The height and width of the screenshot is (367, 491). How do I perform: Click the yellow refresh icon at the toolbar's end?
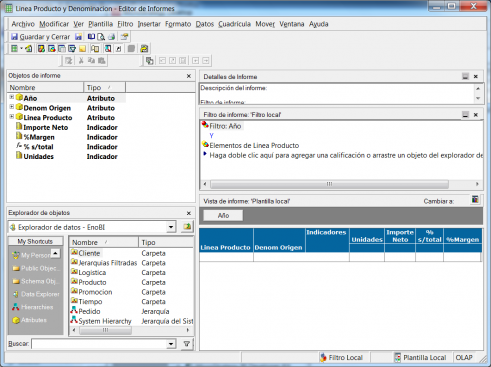pyautogui.click(x=144, y=49)
